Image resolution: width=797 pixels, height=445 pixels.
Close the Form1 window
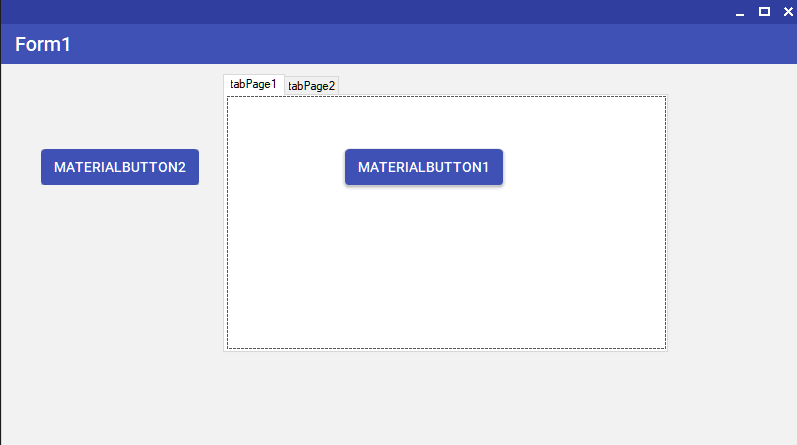click(x=788, y=12)
